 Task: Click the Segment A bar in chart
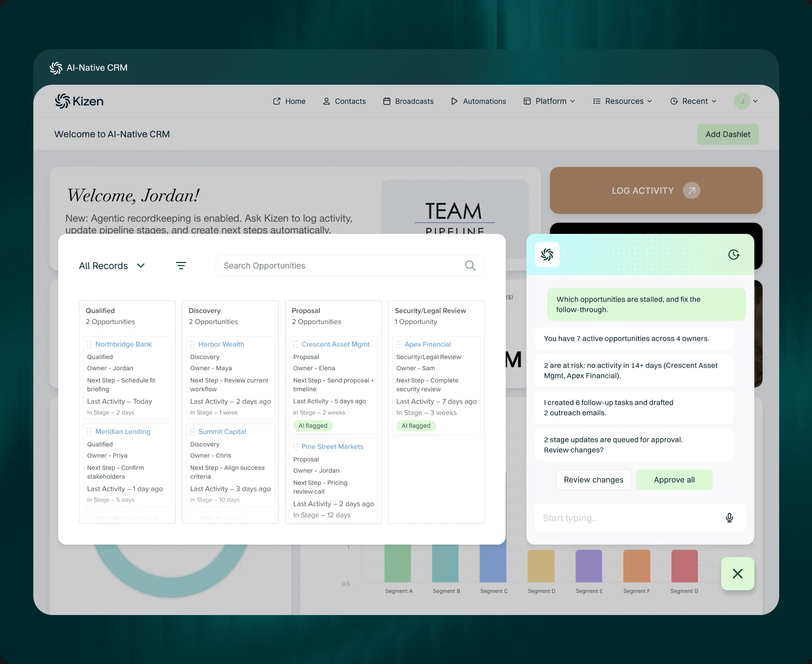click(398, 563)
